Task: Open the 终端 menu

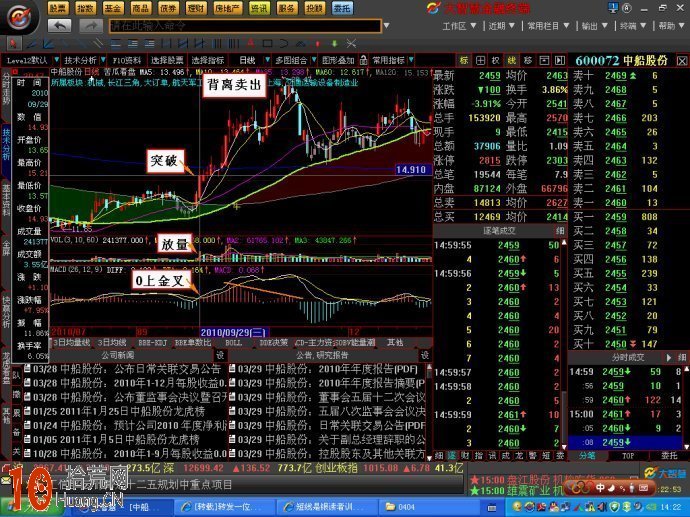Action: [x=632, y=26]
